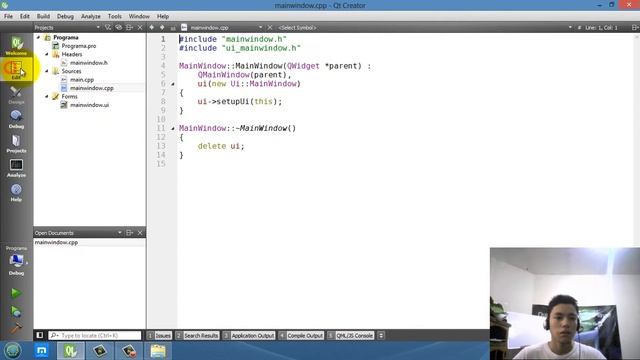
Task: Toggle synchronize with editor in Projects panel
Action: [x=118, y=27]
